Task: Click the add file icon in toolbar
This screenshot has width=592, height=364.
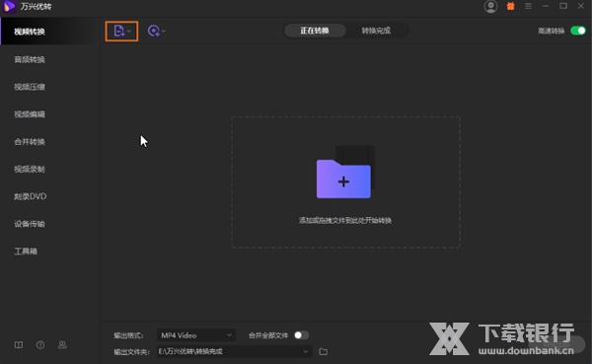Action: 119,31
